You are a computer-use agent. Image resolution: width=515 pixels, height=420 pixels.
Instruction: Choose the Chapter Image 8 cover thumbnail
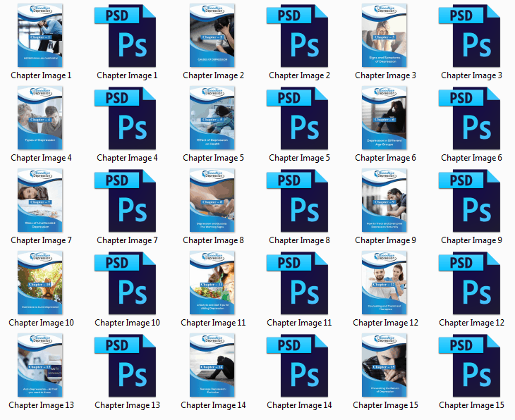pos(213,200)
